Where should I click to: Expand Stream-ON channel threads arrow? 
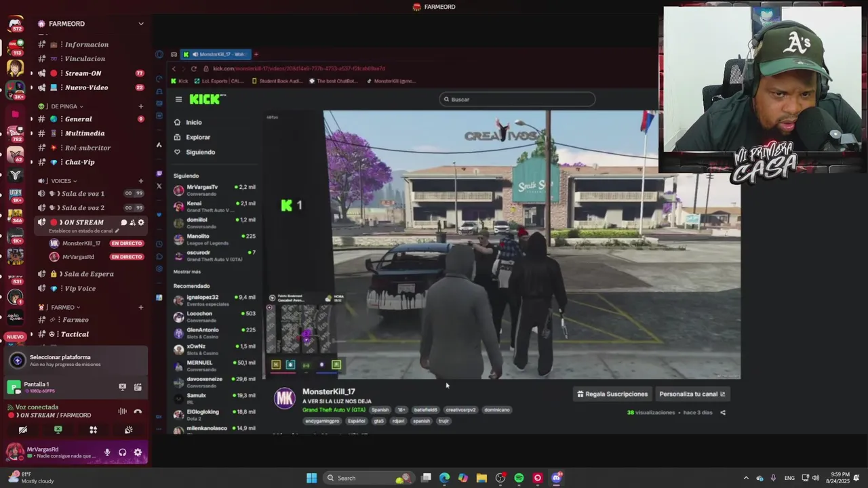[x=31, y=73]
